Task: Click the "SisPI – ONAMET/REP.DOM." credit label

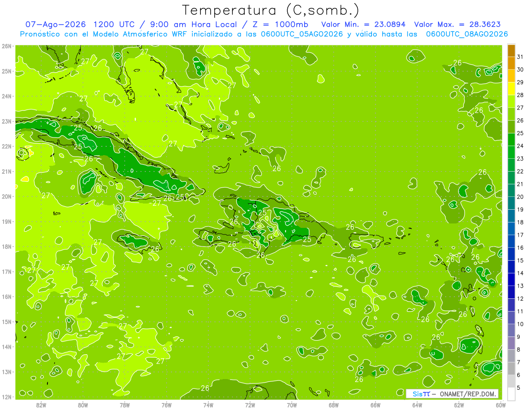Action: point(453,394)
